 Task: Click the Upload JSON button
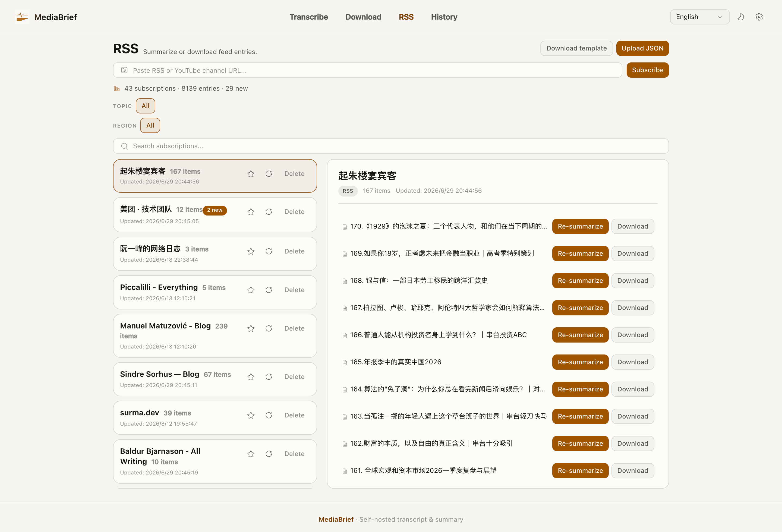tap(642, 48)
